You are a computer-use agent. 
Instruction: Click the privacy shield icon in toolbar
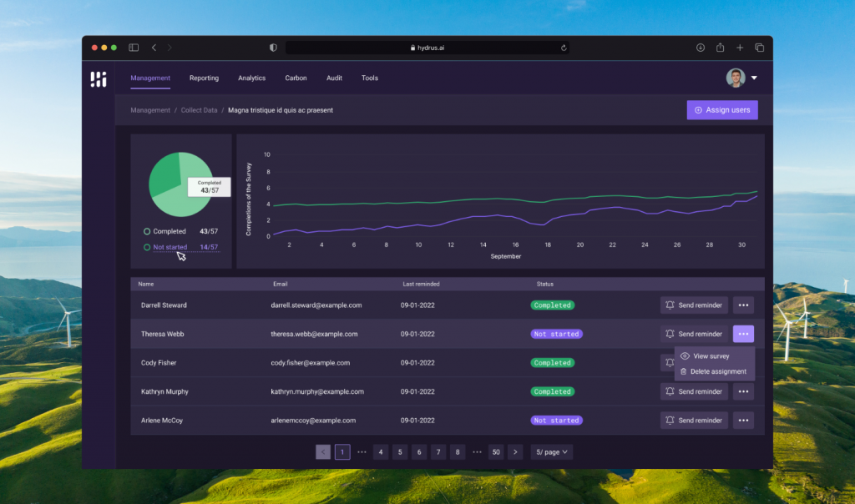point(273,48)
